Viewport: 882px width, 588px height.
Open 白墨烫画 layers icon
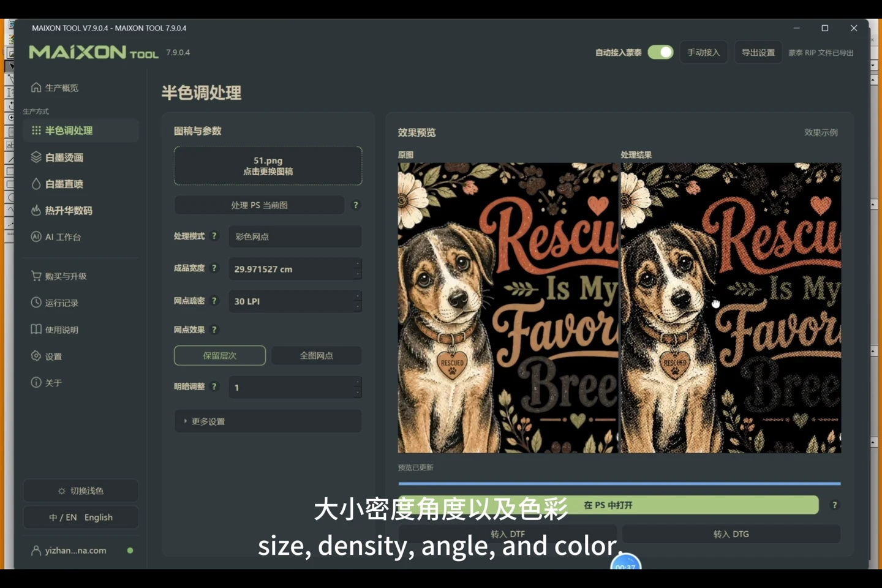36,157
